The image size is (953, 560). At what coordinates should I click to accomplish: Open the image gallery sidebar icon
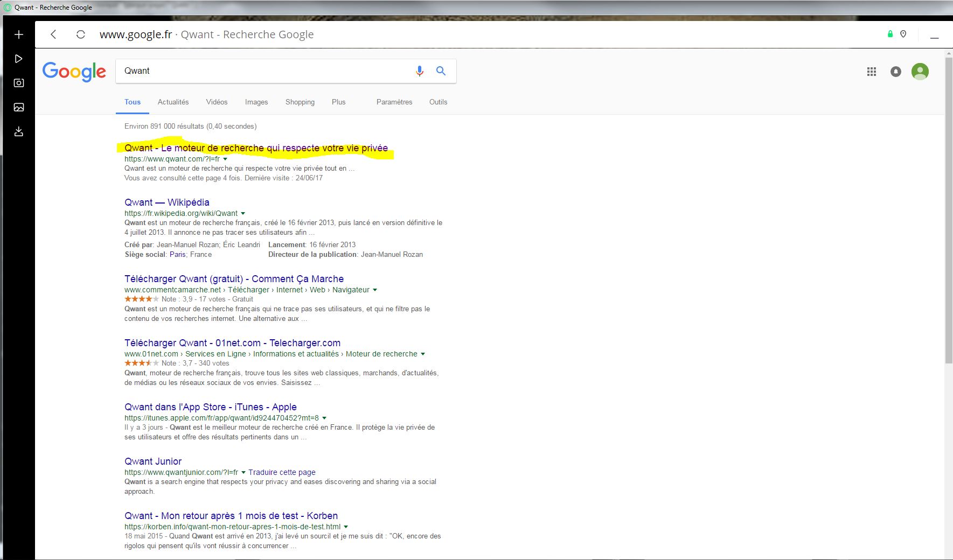pyautogui.click(x=19, y=107)
